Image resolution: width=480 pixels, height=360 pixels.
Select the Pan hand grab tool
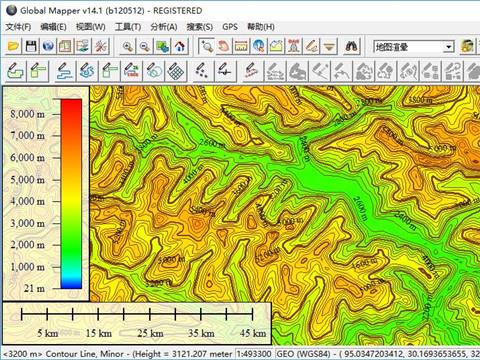224,46
